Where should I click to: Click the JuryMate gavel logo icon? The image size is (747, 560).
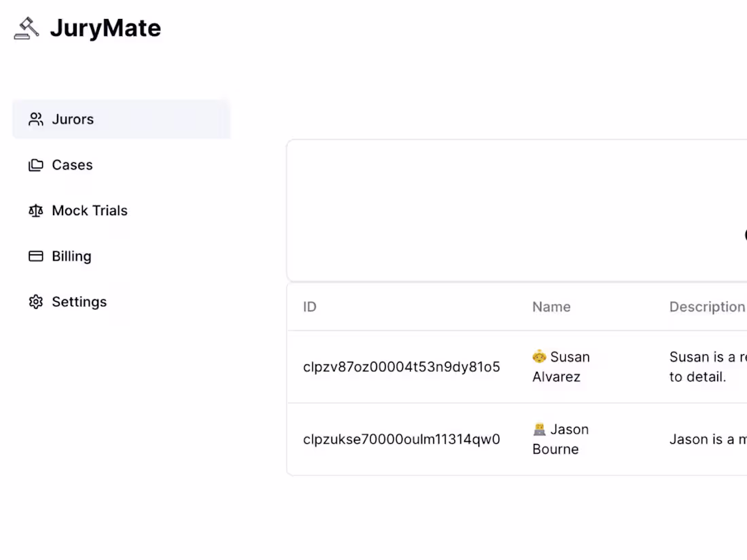(26, 28)
